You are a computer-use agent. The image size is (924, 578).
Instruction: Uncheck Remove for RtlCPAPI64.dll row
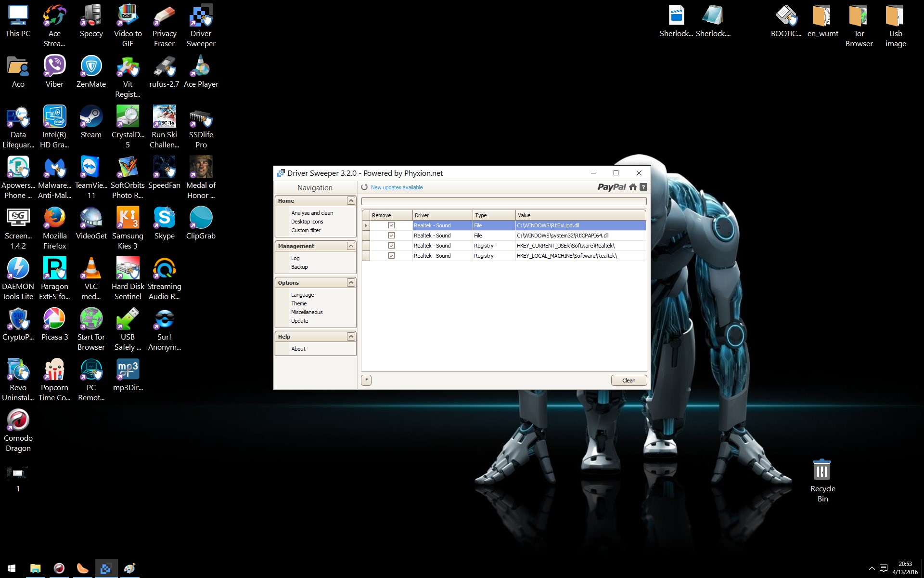click(x=391, y=236)
